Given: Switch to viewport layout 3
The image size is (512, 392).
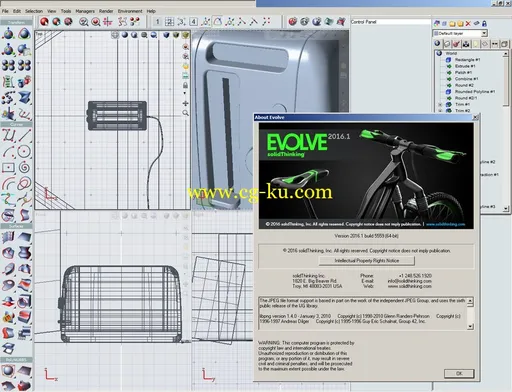Looking at the screenshot, I should tap(181, 22).
